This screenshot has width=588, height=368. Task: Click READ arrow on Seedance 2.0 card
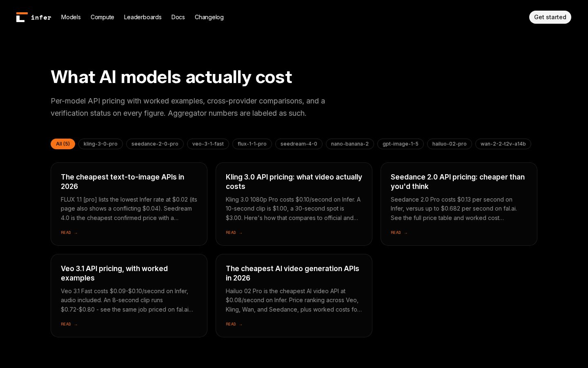click(x=399, y=233)
